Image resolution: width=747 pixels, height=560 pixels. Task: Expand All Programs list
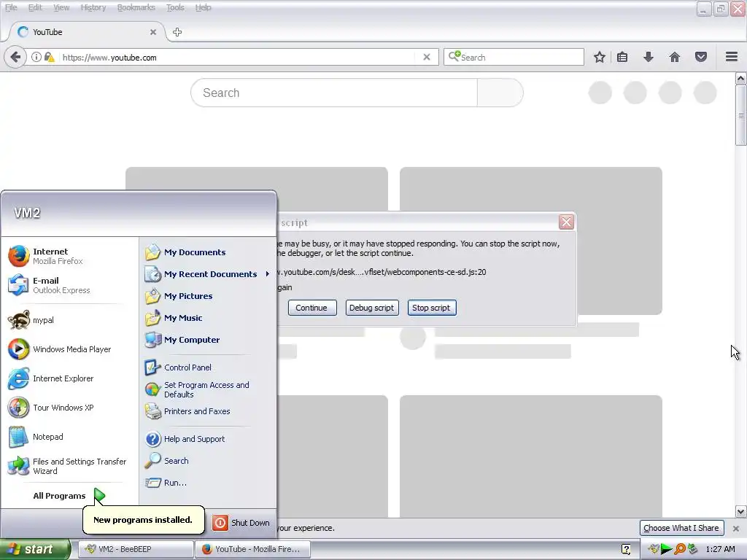click(x=68, y=496)
